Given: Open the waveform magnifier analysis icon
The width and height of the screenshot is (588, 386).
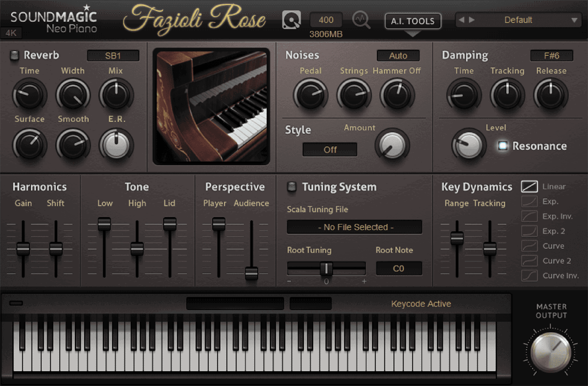Looking at the screenshot, I should (x=361, y=21).
